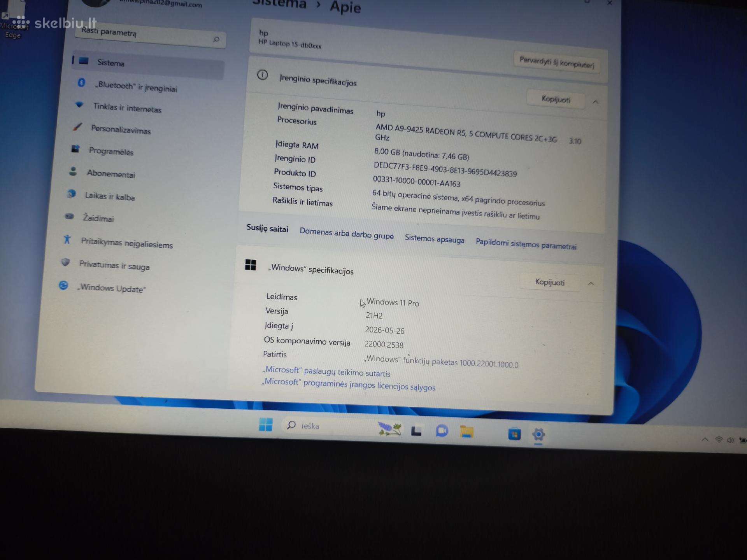Click the Wi-Fi icon in system tray
This screenshot has height=560, width=747.
pyautogui.click(x=719, y=440)
